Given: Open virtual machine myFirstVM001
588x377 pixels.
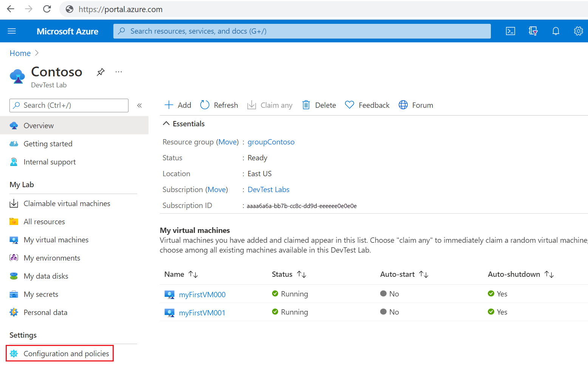Looking at the screenshot, I should coord(202,313).
